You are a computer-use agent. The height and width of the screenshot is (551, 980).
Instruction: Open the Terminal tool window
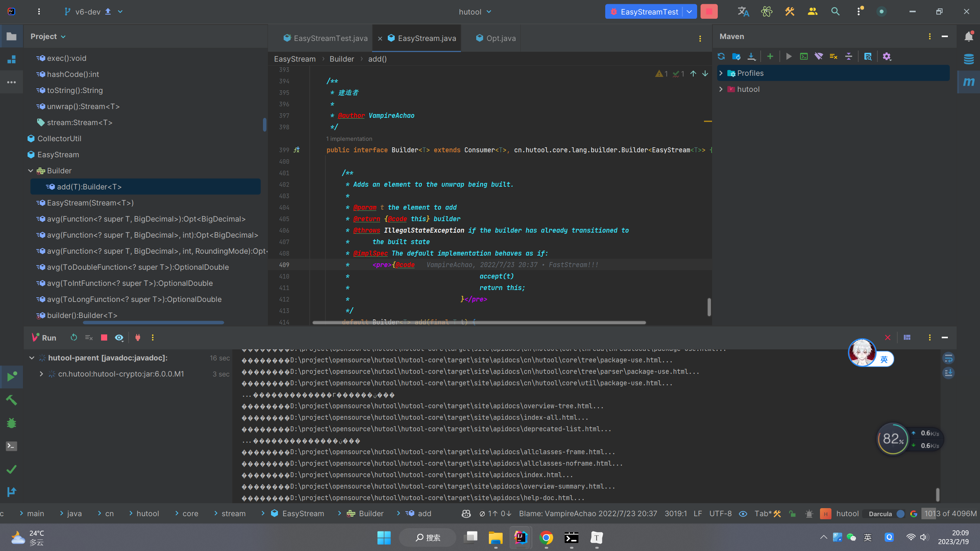point(11,446)
